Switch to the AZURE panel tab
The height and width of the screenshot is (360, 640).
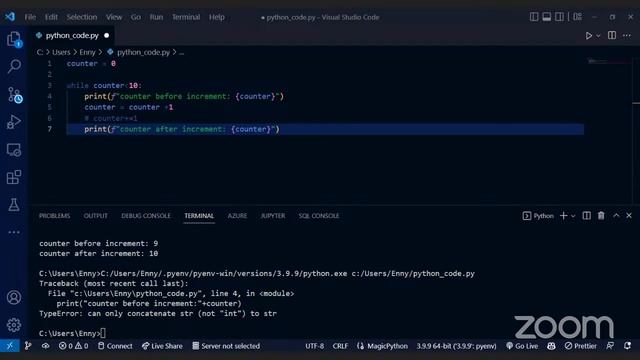point(237,216)
